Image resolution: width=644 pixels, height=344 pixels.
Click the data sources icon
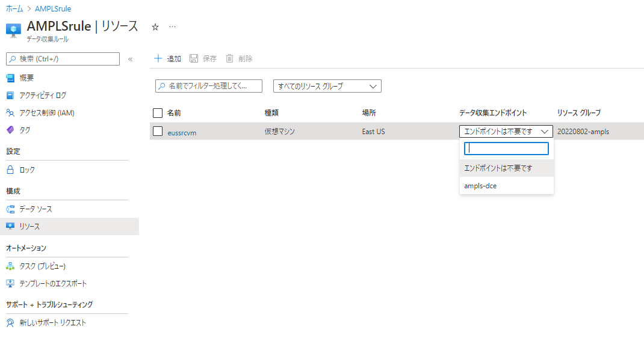10,209
